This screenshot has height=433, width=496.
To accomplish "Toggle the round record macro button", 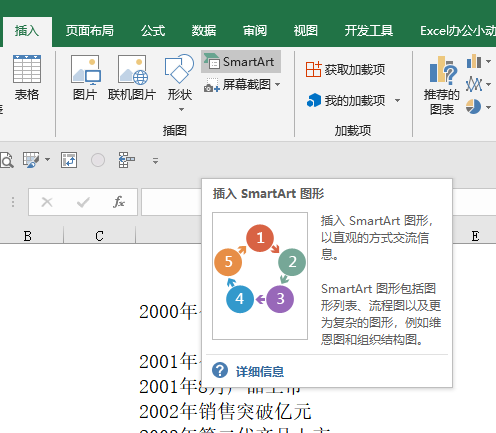I will tap(98, 160).
